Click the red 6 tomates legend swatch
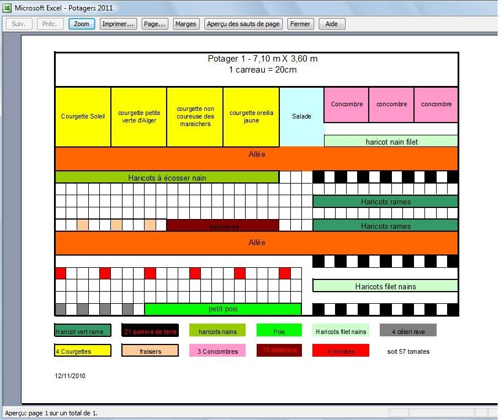The height and width of the screenshot is (420, 504). pos(341,351)
